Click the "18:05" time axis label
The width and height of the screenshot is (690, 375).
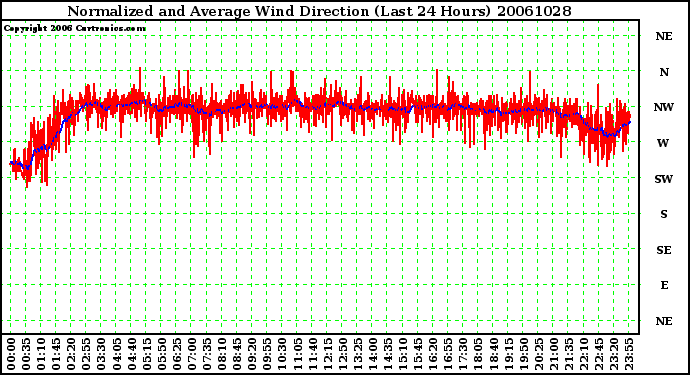[478, 354]
